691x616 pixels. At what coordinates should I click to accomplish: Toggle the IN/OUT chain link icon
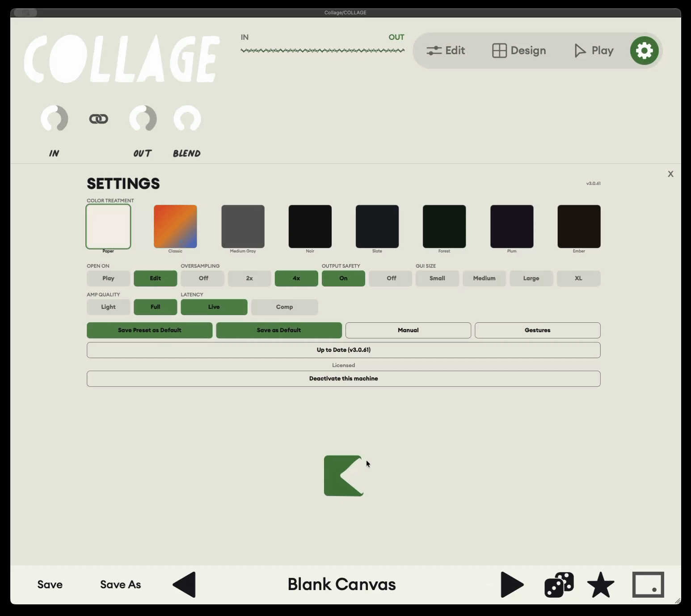99,119
